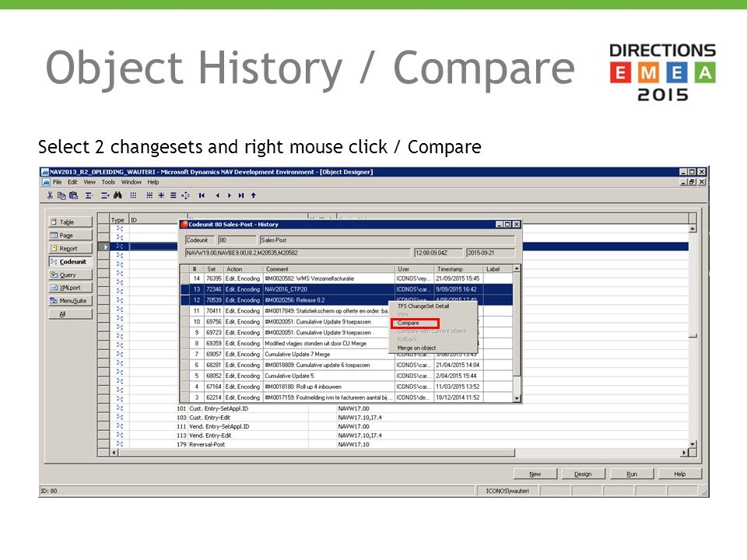Select history row 10 set 69756
747x560 pixels.
(x=285, y=322)
